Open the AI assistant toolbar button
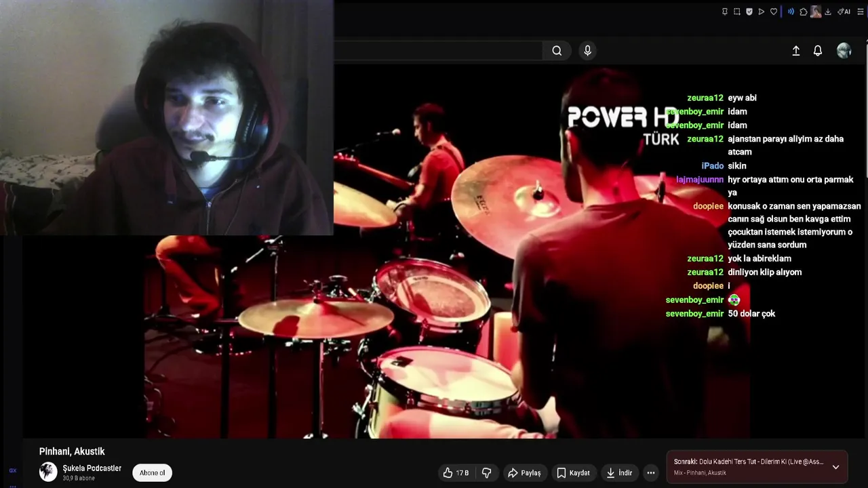Image resolution: width=868 pixels, height=488 pixels. coord(844,12)
